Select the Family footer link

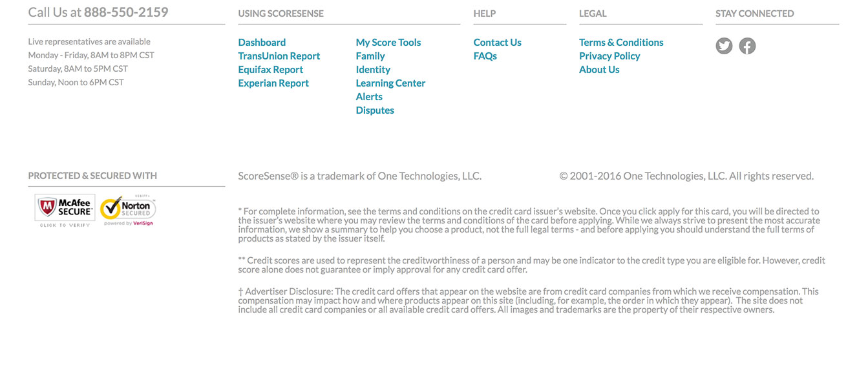(370, 56)
